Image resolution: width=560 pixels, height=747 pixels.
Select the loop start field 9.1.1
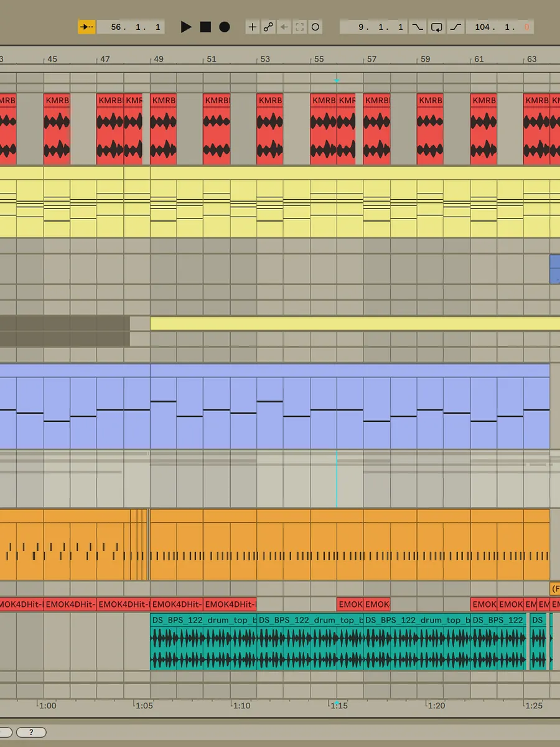coord(373,27)
